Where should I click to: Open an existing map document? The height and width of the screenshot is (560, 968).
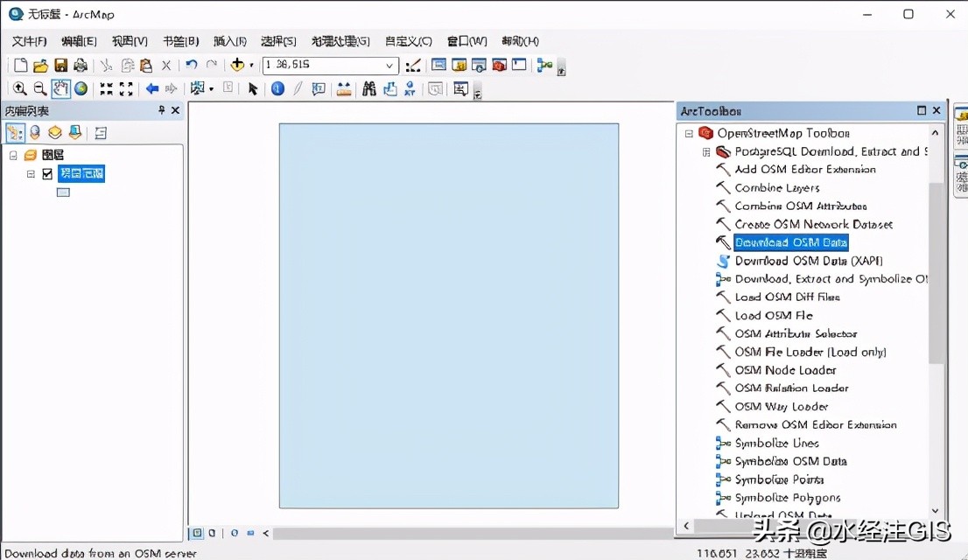pos(41,65)
